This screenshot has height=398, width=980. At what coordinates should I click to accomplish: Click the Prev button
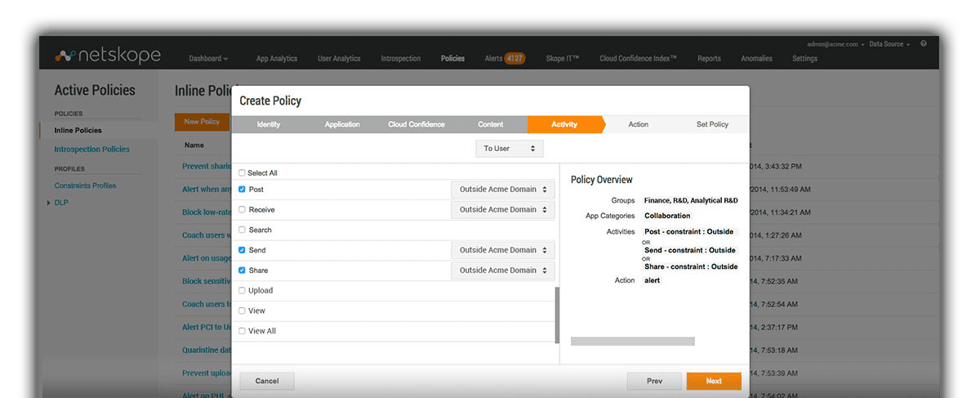[654, 381]
